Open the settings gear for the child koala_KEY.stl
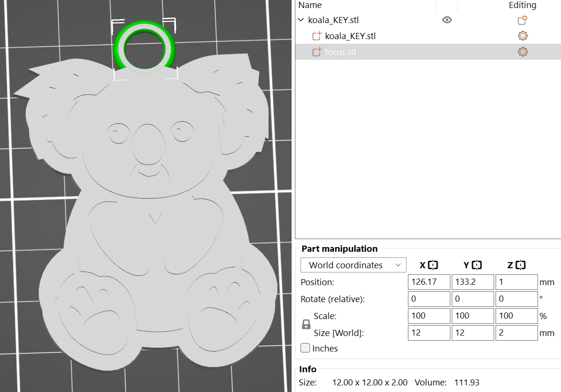Image resolution: width=561 pixels, height=392 pixels. [522, 35]
